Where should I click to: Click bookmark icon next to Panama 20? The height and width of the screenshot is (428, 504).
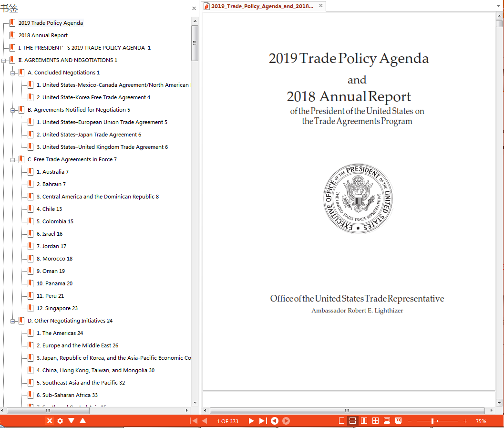coord(30,283)
